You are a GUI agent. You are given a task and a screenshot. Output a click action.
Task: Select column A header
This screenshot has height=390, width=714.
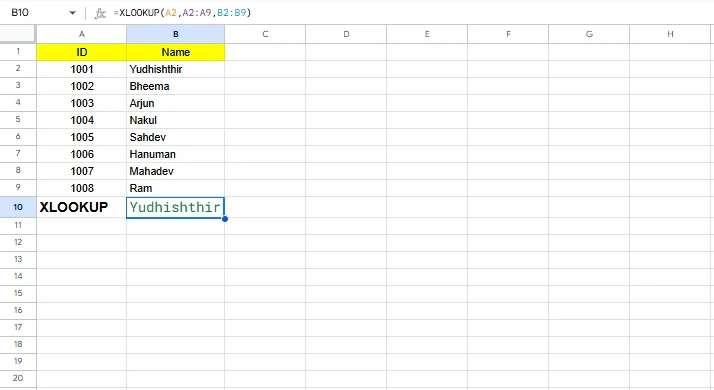coord(82,34)
